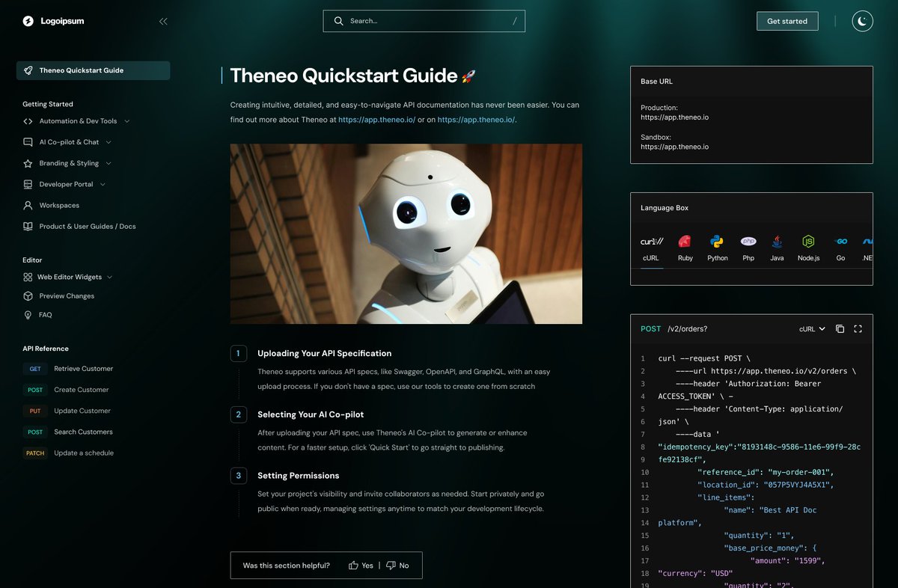Viewport: 898px width, 588px height.
Task: Click step 1 number badge
Action: click(x=239, y=353)
